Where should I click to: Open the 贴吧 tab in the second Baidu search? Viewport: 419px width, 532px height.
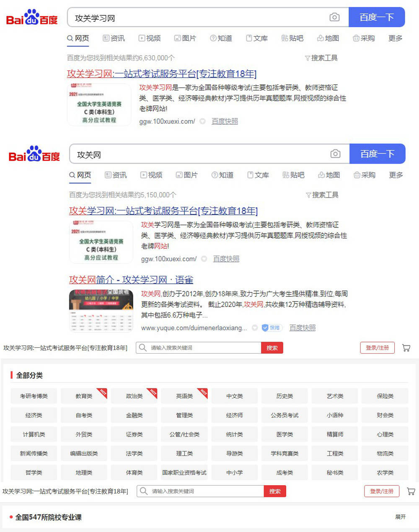[293, 175]
